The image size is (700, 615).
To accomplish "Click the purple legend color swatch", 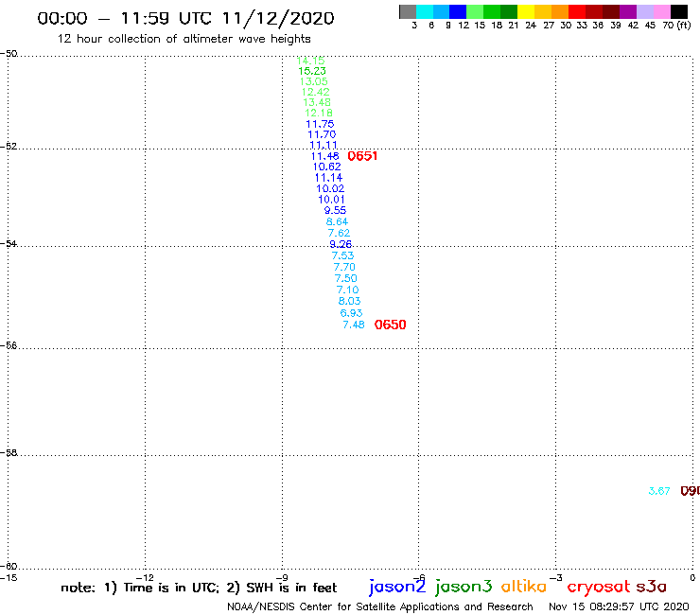I will [x=628, y=11].
